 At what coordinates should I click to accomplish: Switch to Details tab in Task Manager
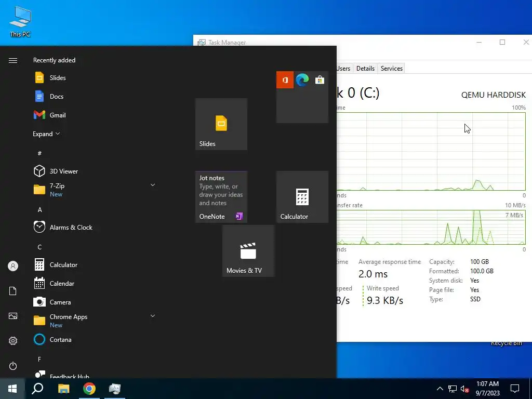point(365,69)
